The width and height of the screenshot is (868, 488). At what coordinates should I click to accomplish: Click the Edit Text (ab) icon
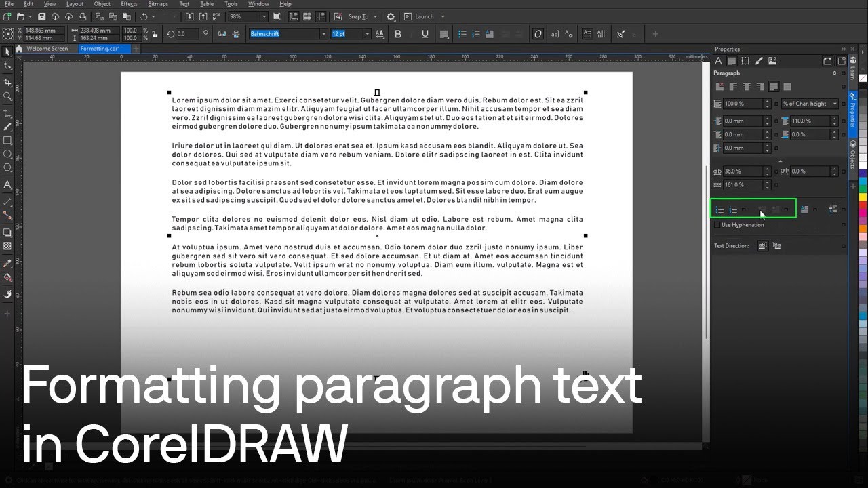pos(555,34)
